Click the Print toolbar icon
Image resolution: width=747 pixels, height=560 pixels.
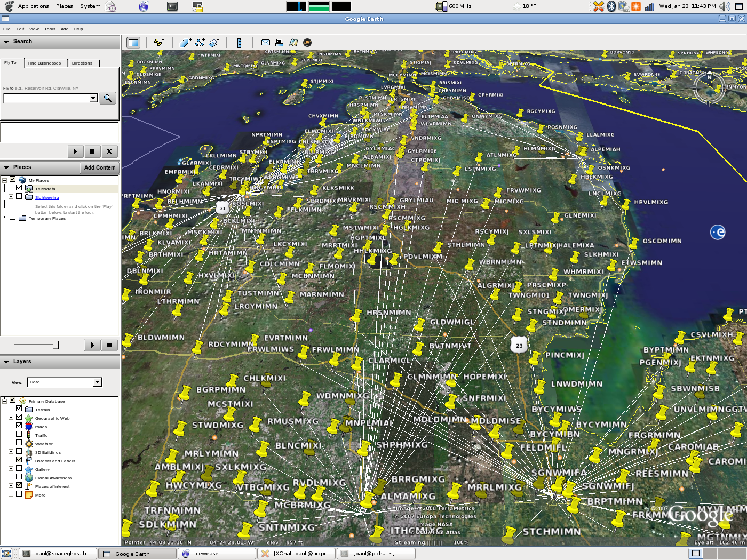pos(279,43)
